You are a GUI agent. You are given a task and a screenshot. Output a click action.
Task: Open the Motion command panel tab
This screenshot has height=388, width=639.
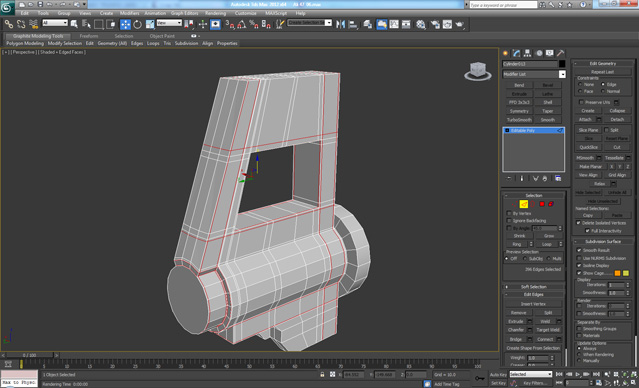(x=539, y=53)
